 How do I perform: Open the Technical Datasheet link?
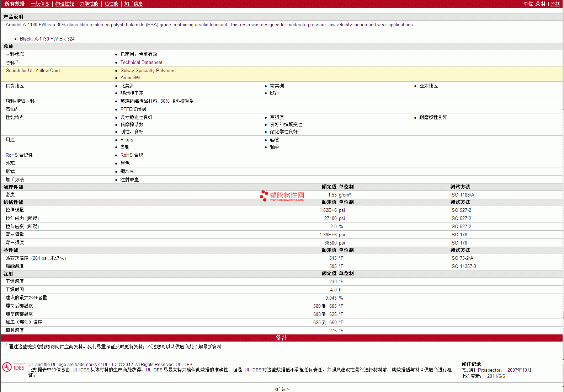[141, 63]
